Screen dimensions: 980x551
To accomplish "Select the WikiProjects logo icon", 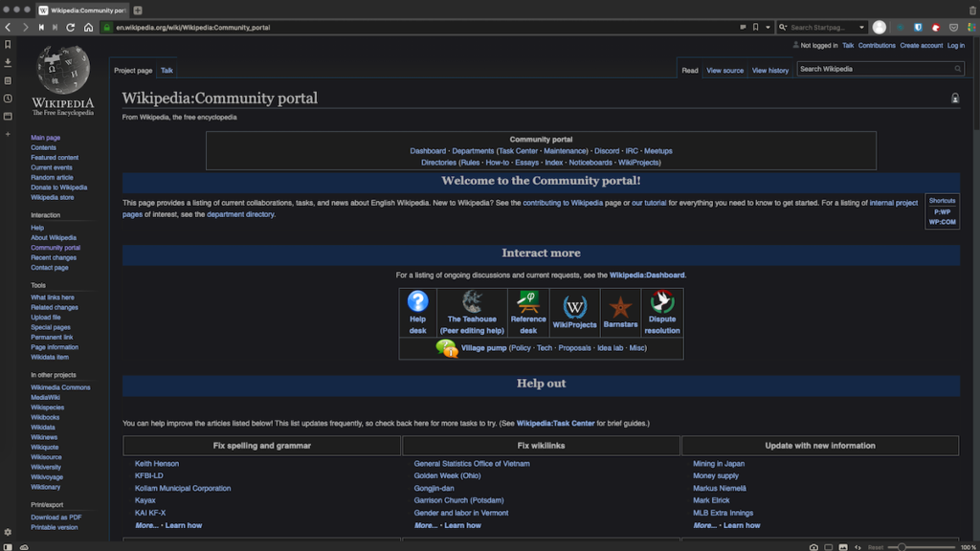I will [573, 303].
